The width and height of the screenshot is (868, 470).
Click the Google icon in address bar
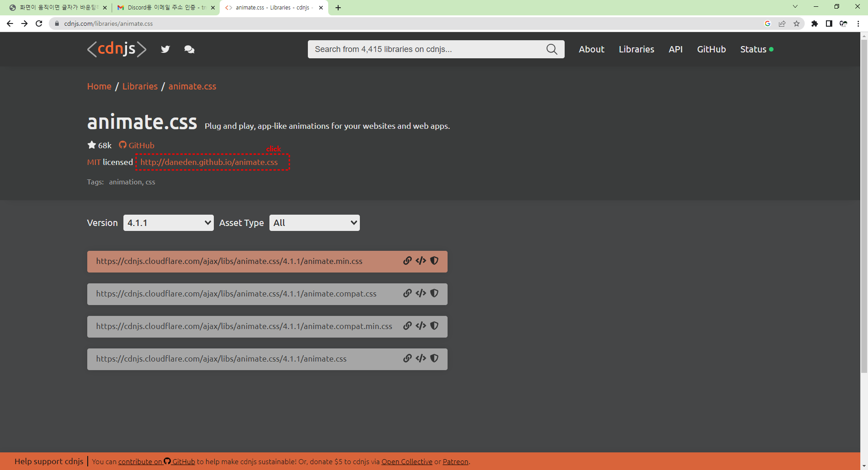point(768,23)
